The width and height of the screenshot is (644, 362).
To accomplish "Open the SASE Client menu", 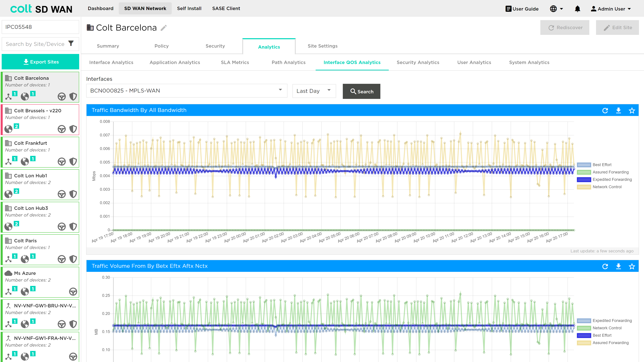I will 226,9.
